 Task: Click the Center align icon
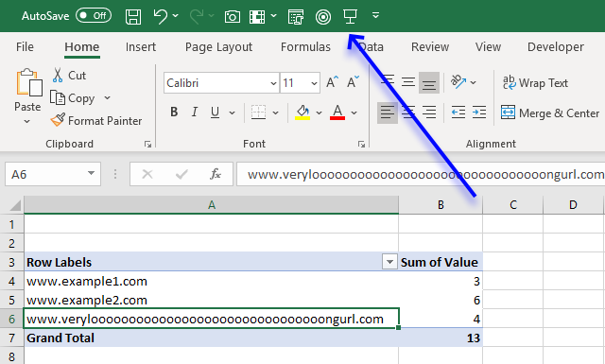tap(408, 113)
